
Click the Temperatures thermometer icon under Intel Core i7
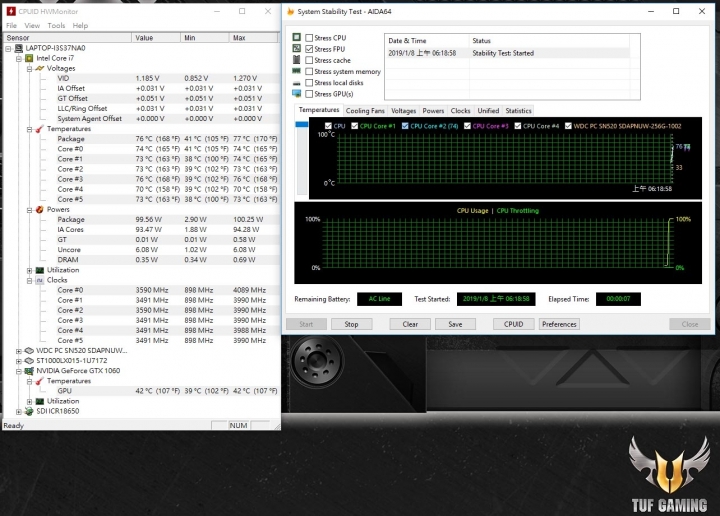tap(39, 129)
